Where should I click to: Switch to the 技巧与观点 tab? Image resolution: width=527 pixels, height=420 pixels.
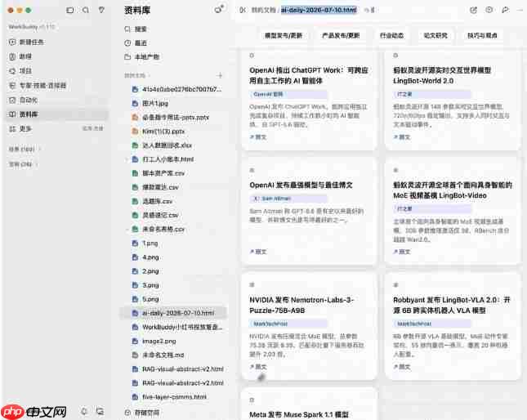pyautogui.click(x=482, y=36)
